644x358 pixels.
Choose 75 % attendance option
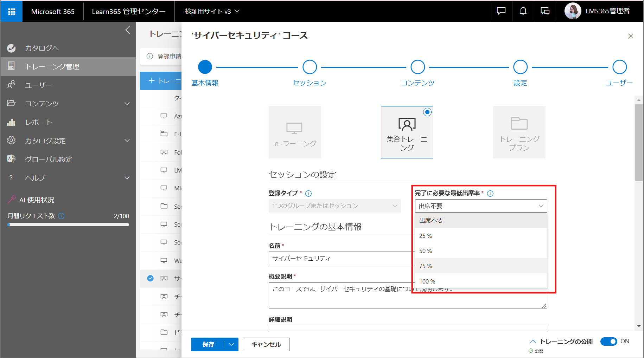point(481,266)
